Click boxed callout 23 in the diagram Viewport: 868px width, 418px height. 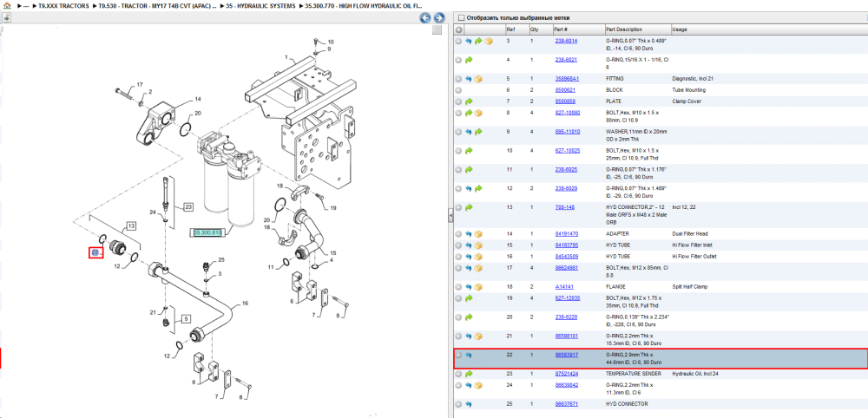click(188, 207)
